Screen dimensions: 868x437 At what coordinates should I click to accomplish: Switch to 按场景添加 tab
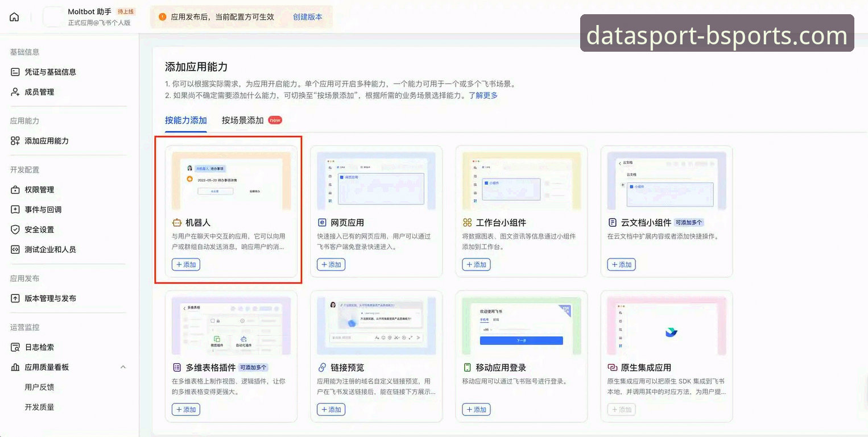coord(243,120)
